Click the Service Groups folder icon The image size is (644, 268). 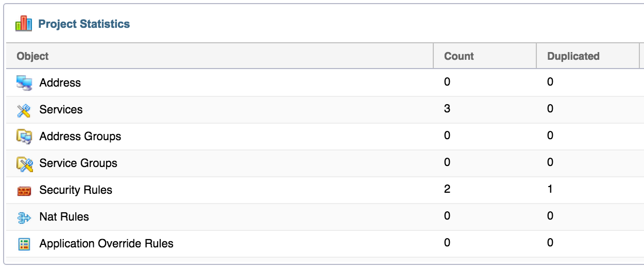coord(24,163)
